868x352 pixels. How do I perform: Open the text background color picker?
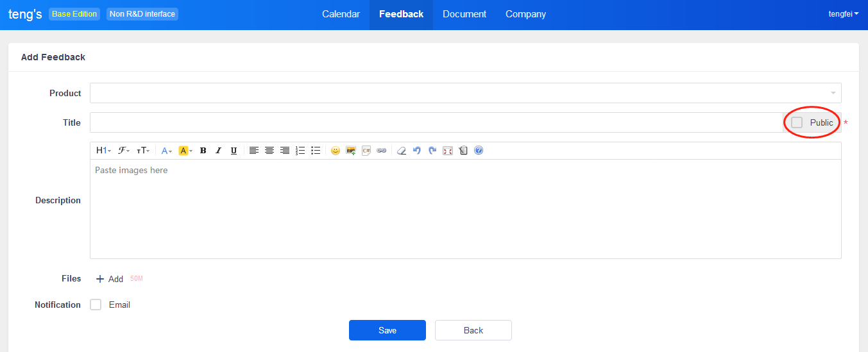pyautogui.click(x=185, y=151)
